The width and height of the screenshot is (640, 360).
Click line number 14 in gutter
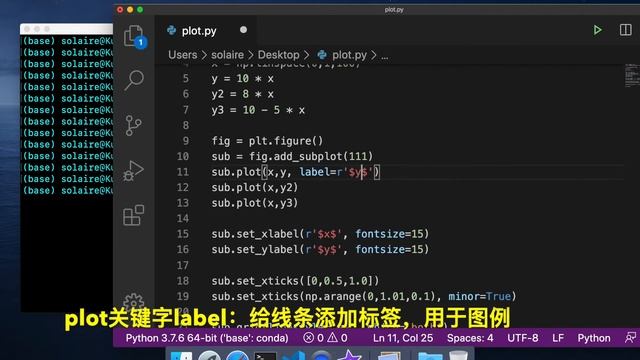pos(183,218)
